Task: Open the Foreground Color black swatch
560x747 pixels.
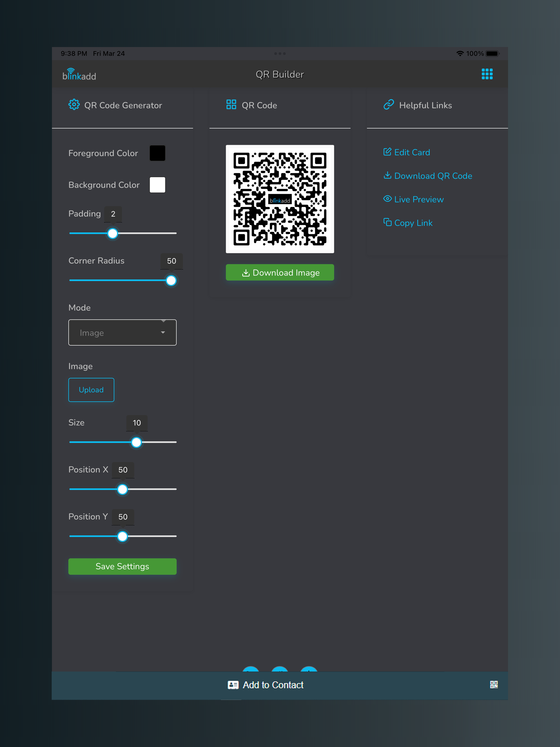Action: 157,153
